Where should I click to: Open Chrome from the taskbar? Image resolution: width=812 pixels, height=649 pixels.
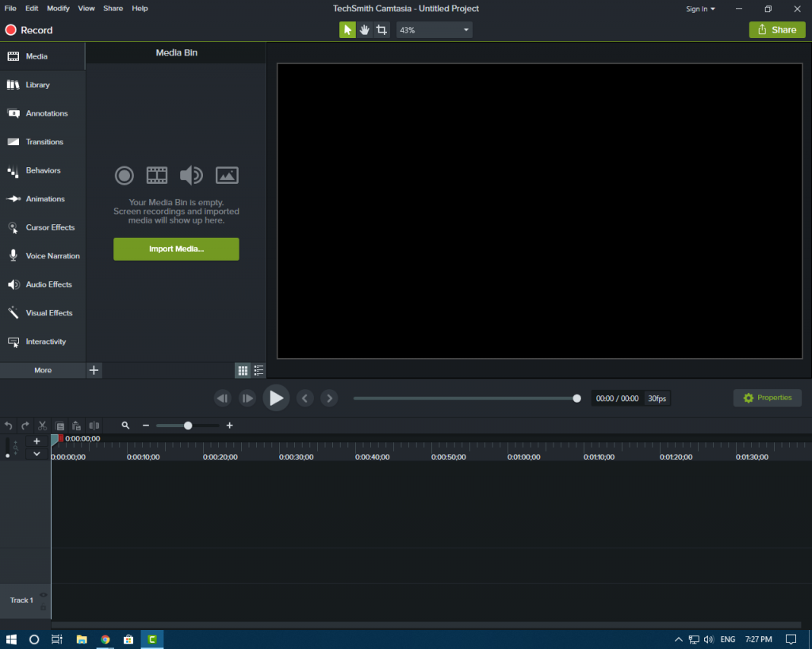tap(105, 639)
